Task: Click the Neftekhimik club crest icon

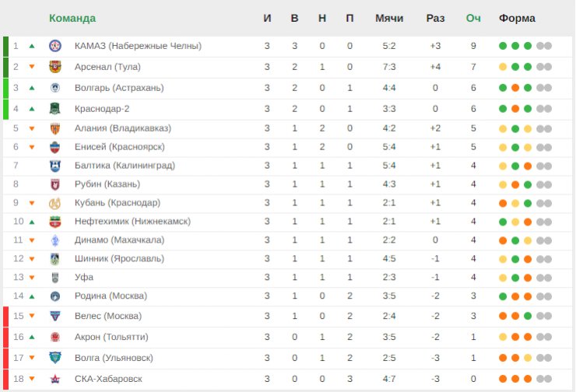Action: tap(55, 222)
